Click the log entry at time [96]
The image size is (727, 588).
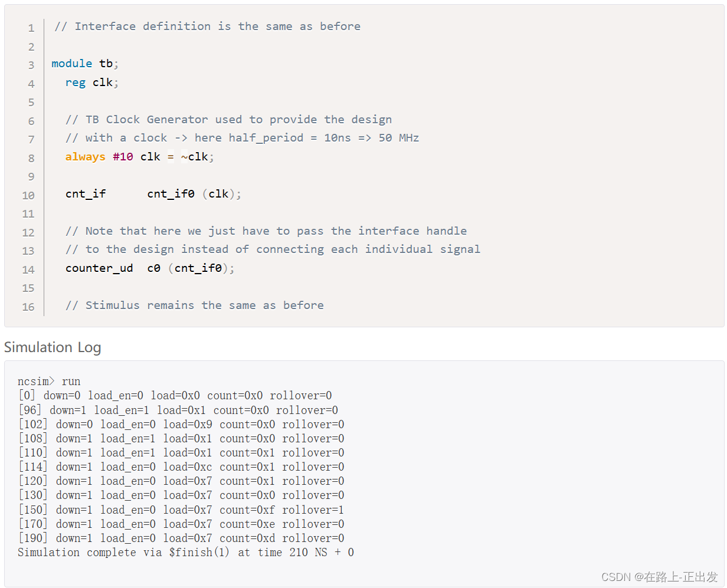[x=178, y=410]
